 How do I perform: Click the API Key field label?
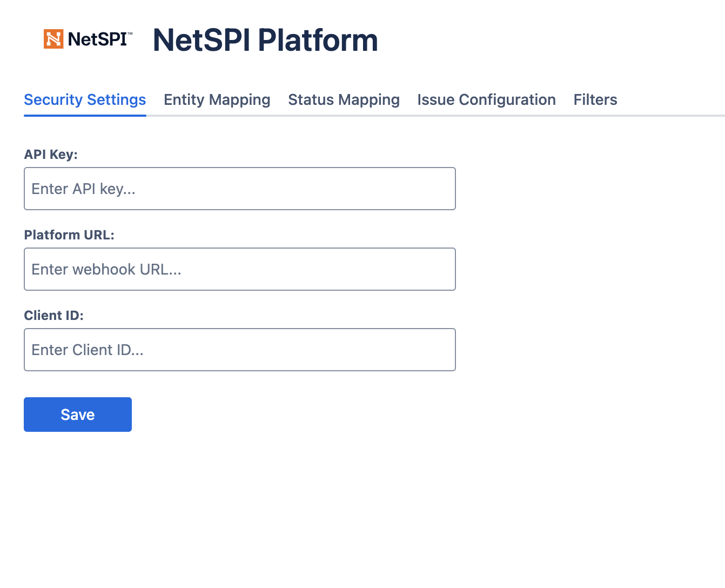point(51,155)
